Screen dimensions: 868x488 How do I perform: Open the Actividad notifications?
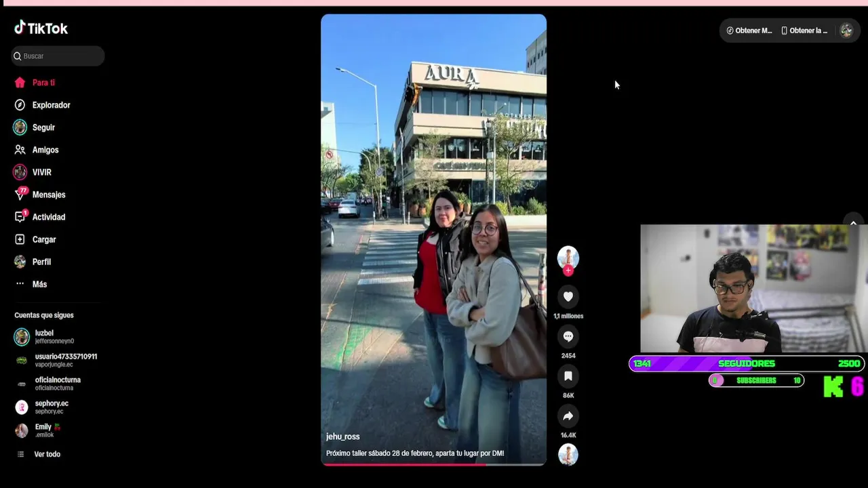coord(49,217)
